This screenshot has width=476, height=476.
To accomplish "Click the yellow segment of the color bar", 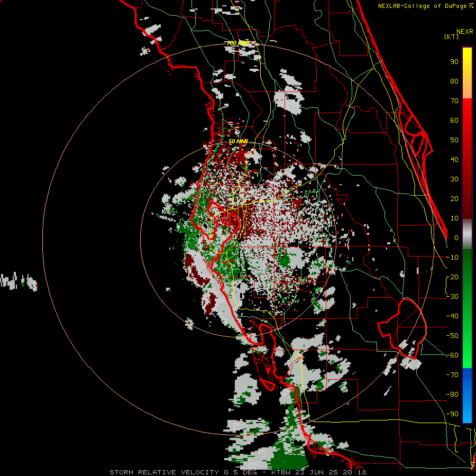I will [x=467, y=73].
